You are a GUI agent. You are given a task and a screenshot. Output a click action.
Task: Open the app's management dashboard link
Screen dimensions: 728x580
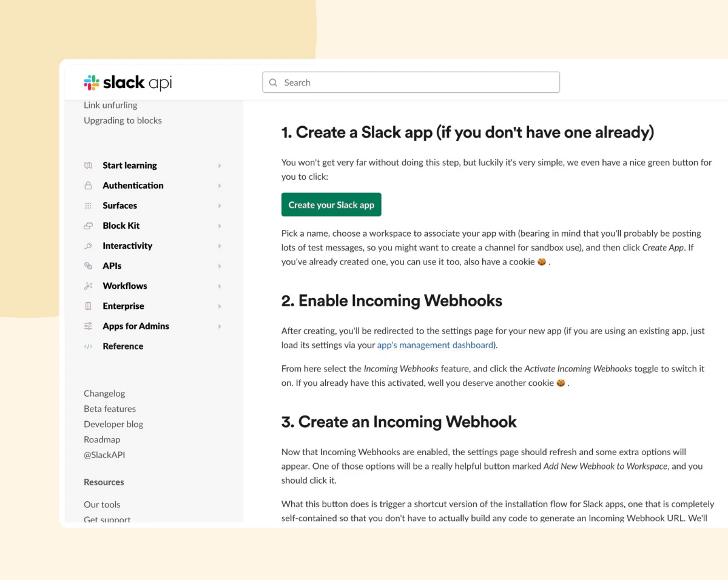click(435, 345)
